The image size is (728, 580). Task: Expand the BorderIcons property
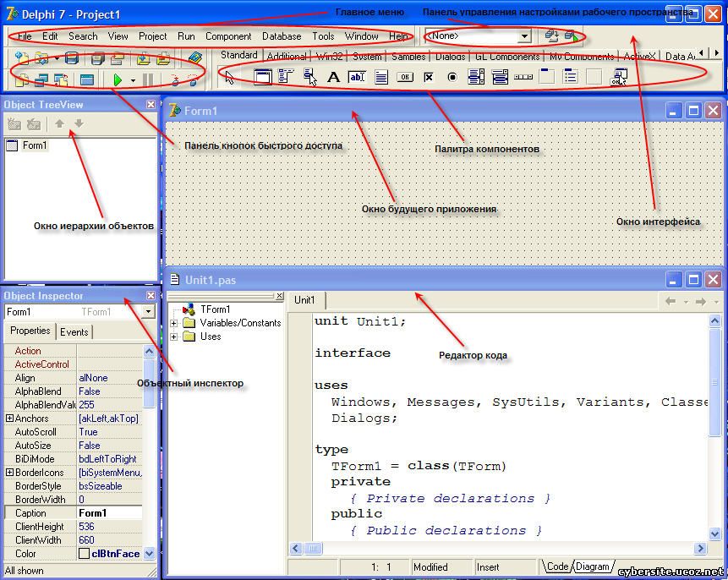click(9, 472)
